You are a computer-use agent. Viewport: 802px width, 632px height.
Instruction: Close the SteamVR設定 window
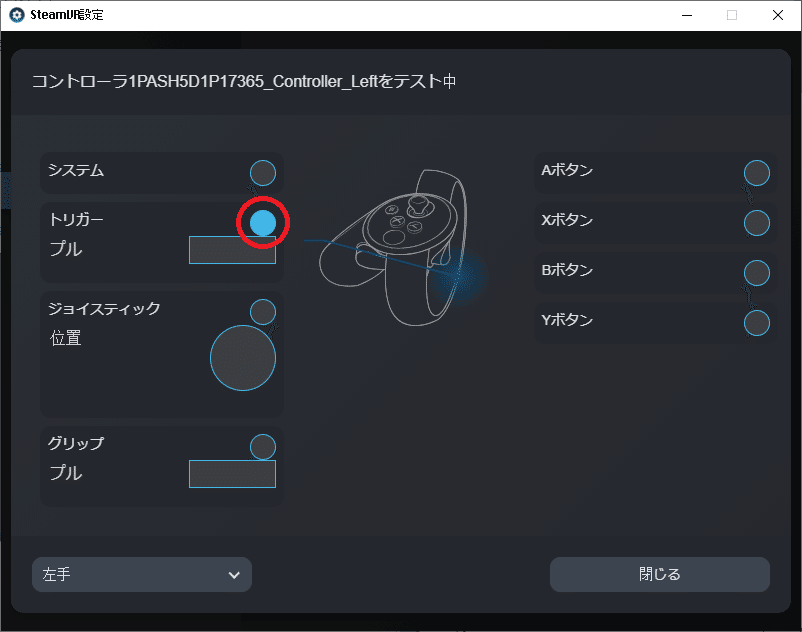778,15
